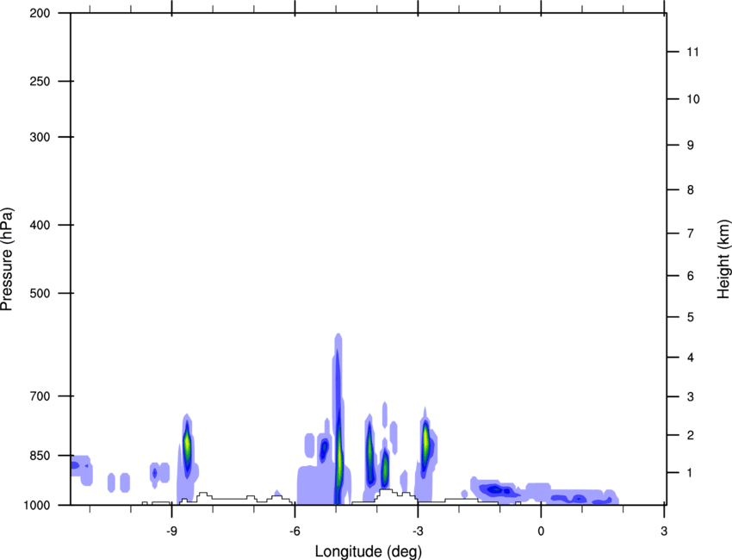Click the -6 longitude tick label
The width and height of the screenshot is (732, 560).
tap(295, 531)
